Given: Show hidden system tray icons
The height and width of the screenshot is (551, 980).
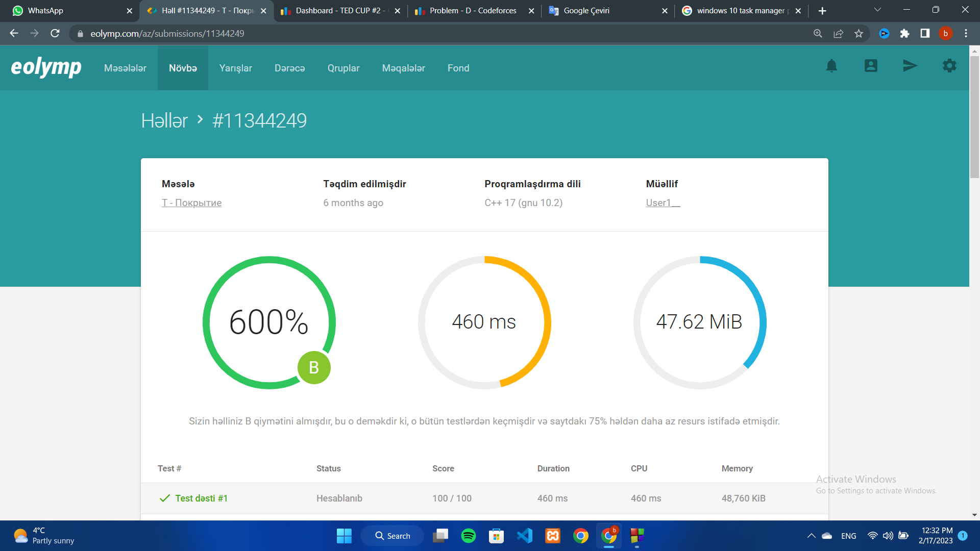Looking at the screenshot, I should click(x=811, y=536).
